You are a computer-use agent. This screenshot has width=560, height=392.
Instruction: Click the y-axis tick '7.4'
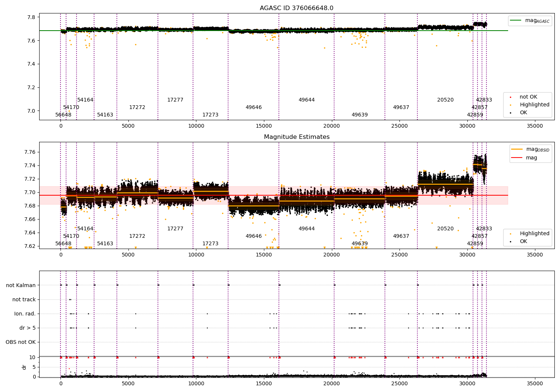pyautogui.click(x=31, y=64)
